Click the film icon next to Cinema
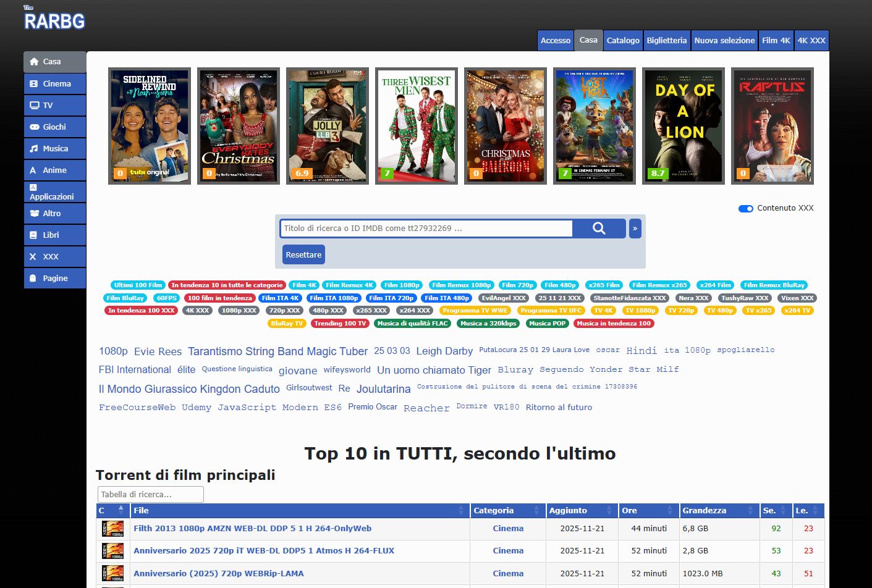 click(x=34, y=84)
